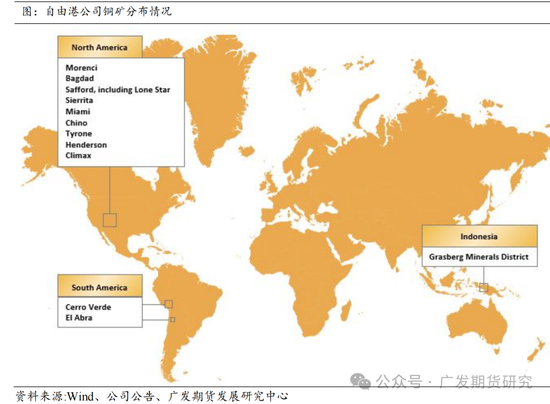Select the Bagdad mine name
Viewport: 550px width, 404px height.
tap(80, 79)
